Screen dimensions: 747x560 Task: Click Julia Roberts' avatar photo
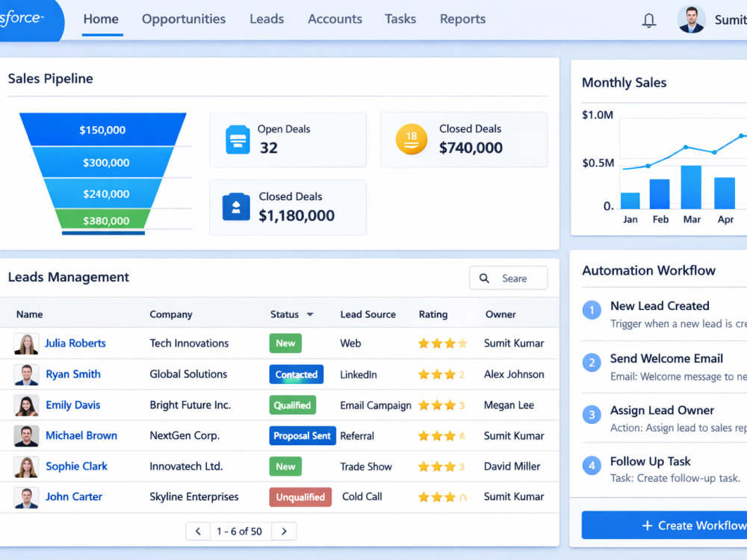(x=26, y=343)
